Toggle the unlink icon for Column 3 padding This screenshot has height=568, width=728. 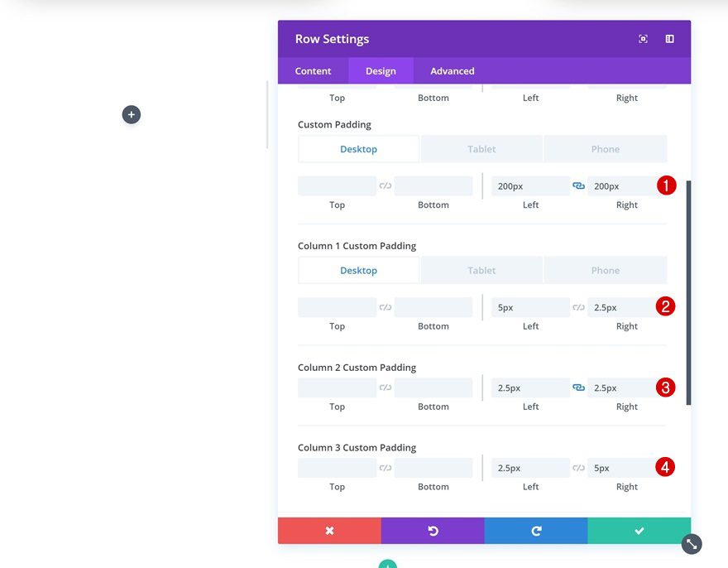[x=578, y=467]
